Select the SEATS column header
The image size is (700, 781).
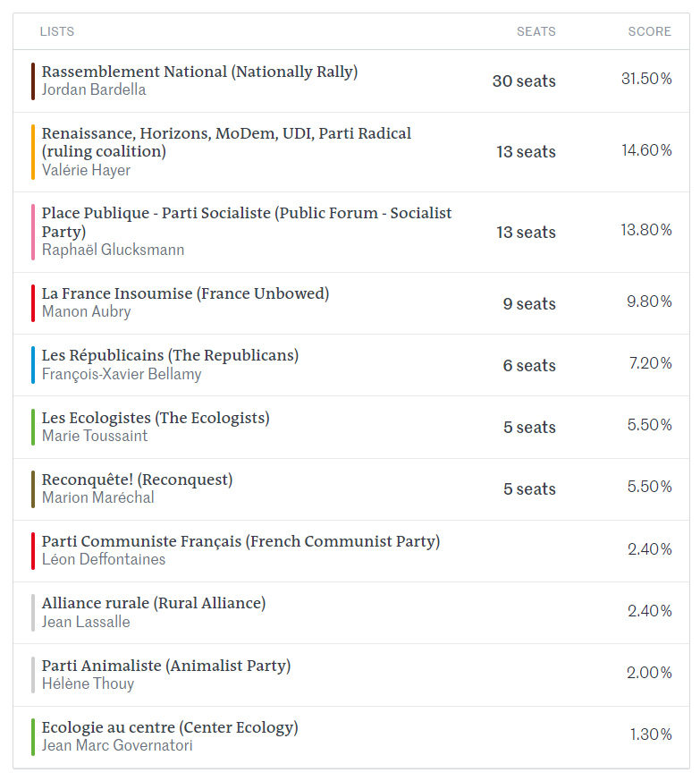536,31
